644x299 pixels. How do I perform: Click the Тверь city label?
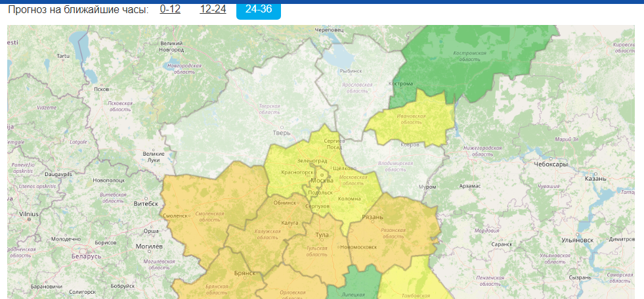282,133
